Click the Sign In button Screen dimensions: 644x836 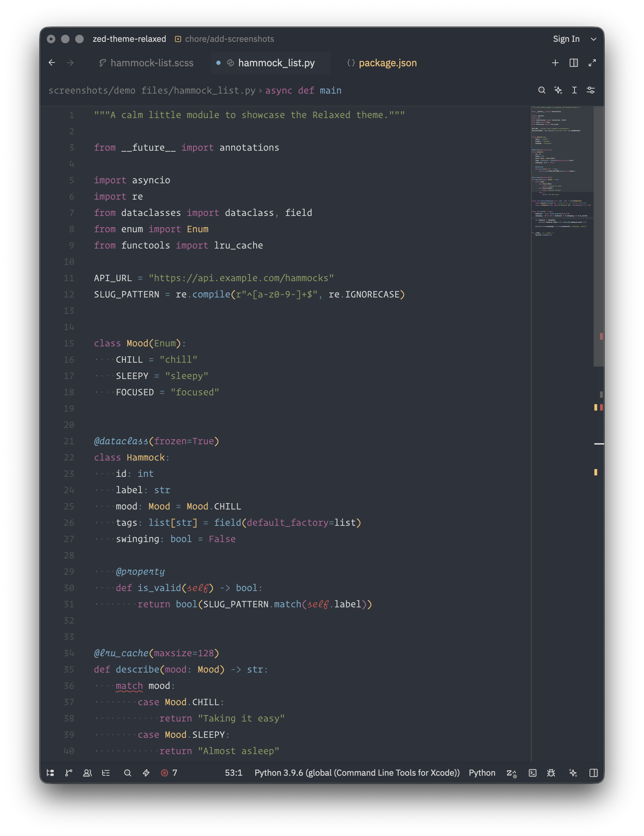coord(566,39)
